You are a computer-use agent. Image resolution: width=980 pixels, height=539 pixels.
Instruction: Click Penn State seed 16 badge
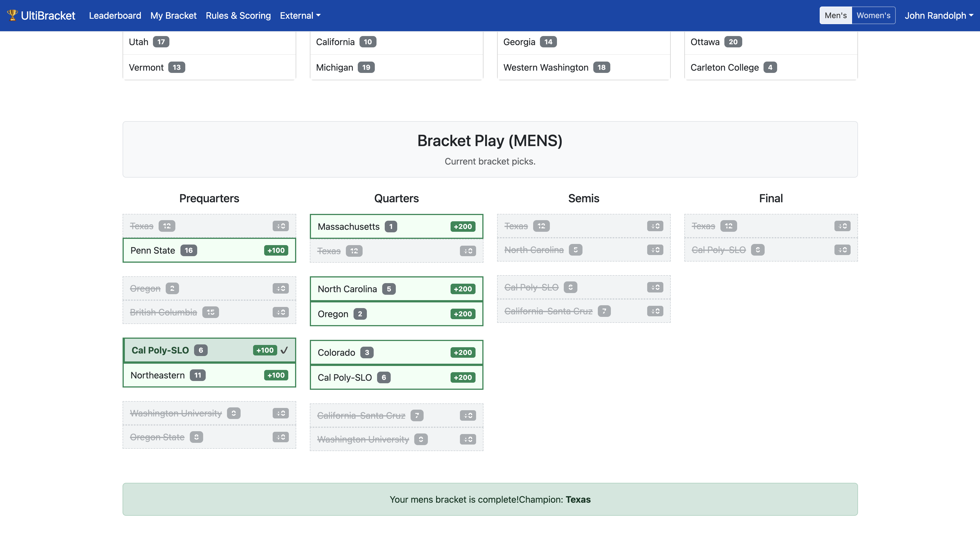pyautogui.click(x=189, y=250)
